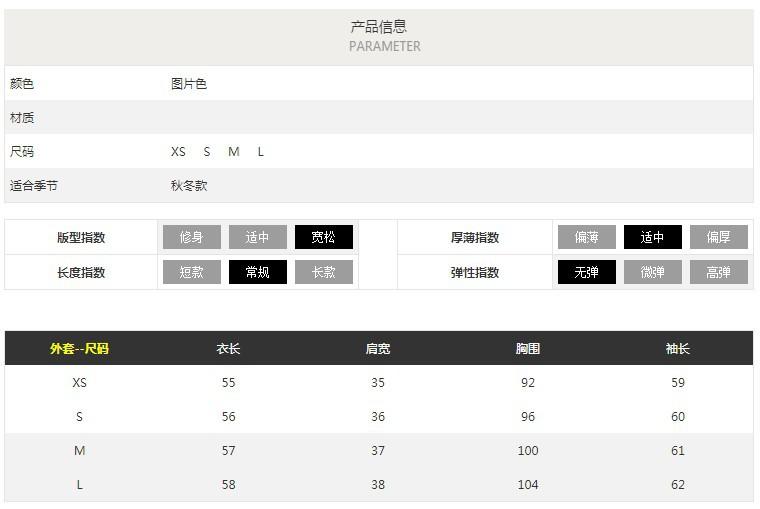Select the 微弹 elasticity option
760x509 pixels.
click(x=652, y=272)
